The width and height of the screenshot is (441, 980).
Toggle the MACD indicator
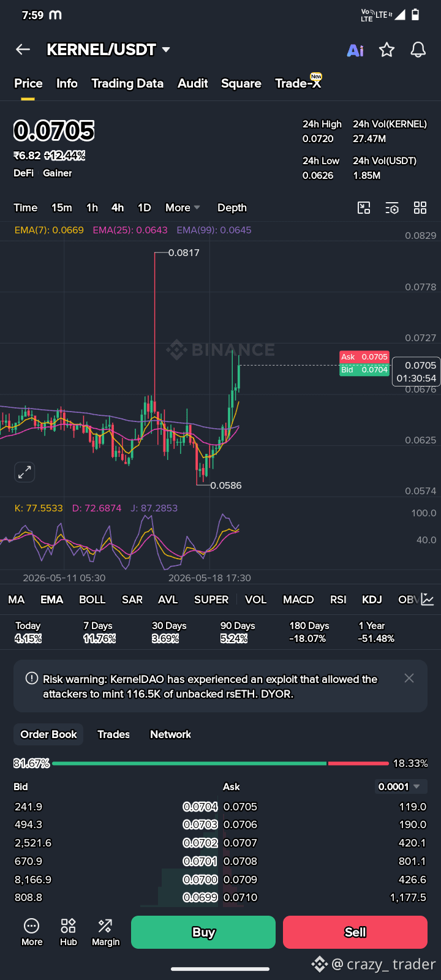(298, 600)
